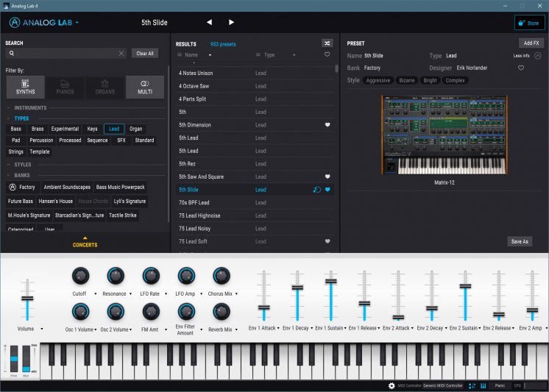This screenshot has height=392, width=549.
Task: Click the Env 2 Sustain fader
Action: click(465, 286)
